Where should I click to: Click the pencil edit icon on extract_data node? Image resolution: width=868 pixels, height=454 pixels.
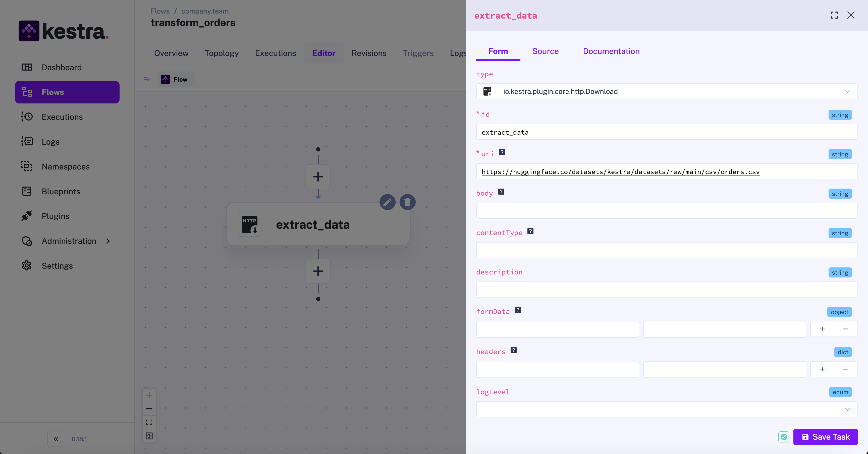[387, 202]
